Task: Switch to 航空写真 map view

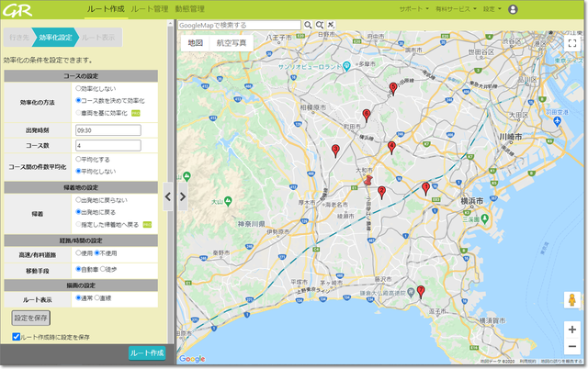Action: point(232,42)
